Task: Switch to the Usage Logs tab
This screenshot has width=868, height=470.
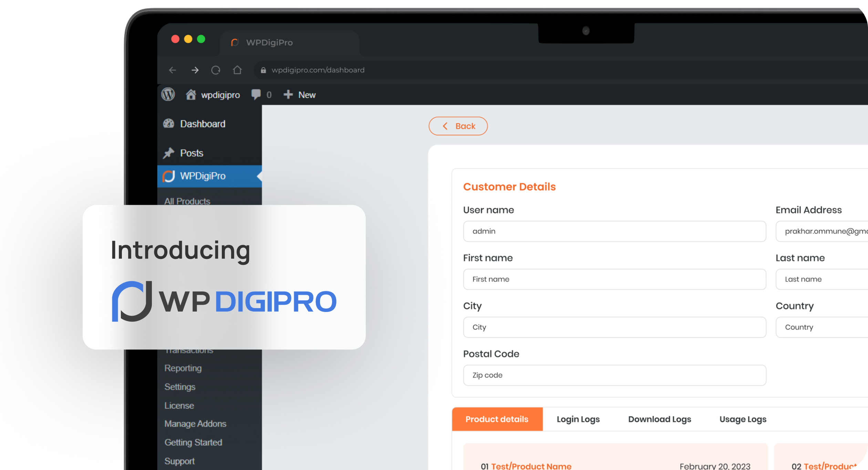Action: pos(743,419)
